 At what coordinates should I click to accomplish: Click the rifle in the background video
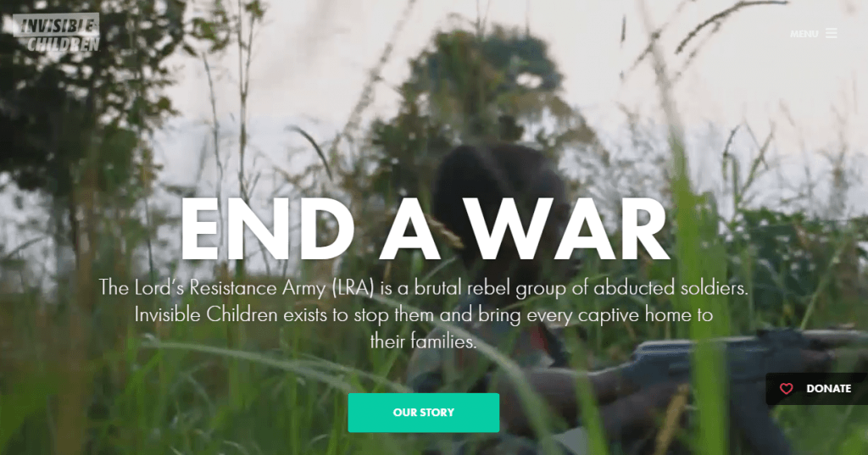pyautogui.click(x=742, y=365)
